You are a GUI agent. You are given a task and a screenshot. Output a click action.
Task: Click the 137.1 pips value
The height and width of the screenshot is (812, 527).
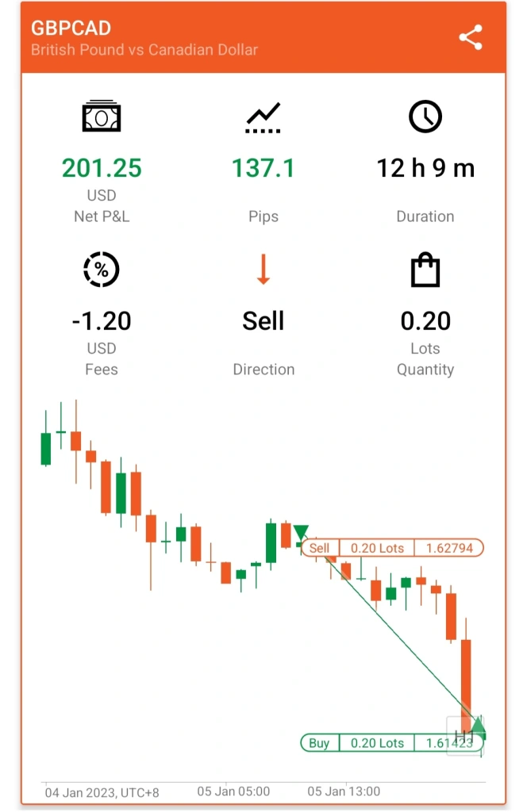263,168
